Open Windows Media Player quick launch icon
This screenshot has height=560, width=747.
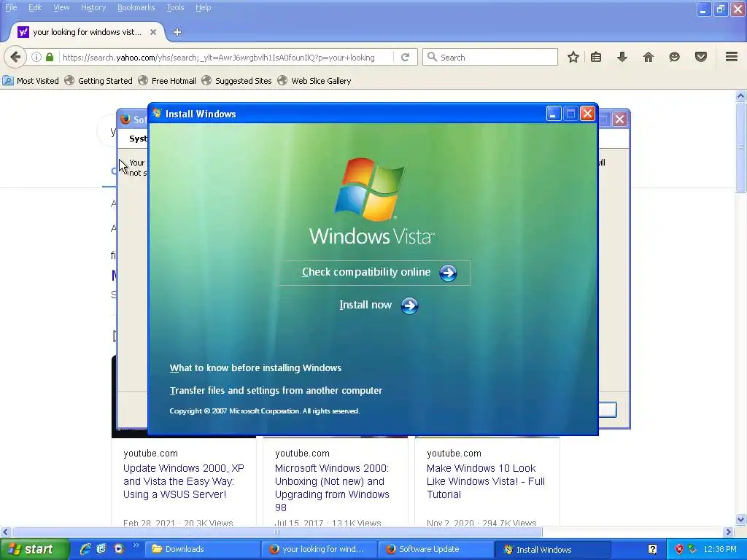point(118,549)
